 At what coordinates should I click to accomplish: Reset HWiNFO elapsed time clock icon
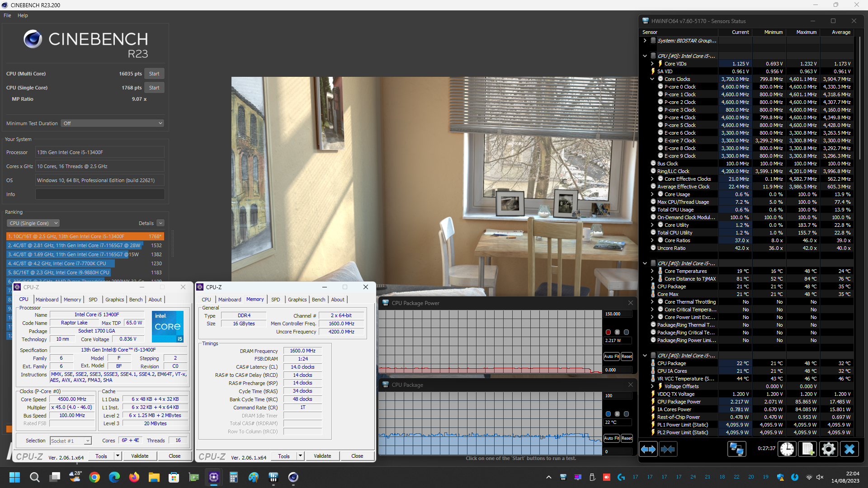click(x=787, y=449)
